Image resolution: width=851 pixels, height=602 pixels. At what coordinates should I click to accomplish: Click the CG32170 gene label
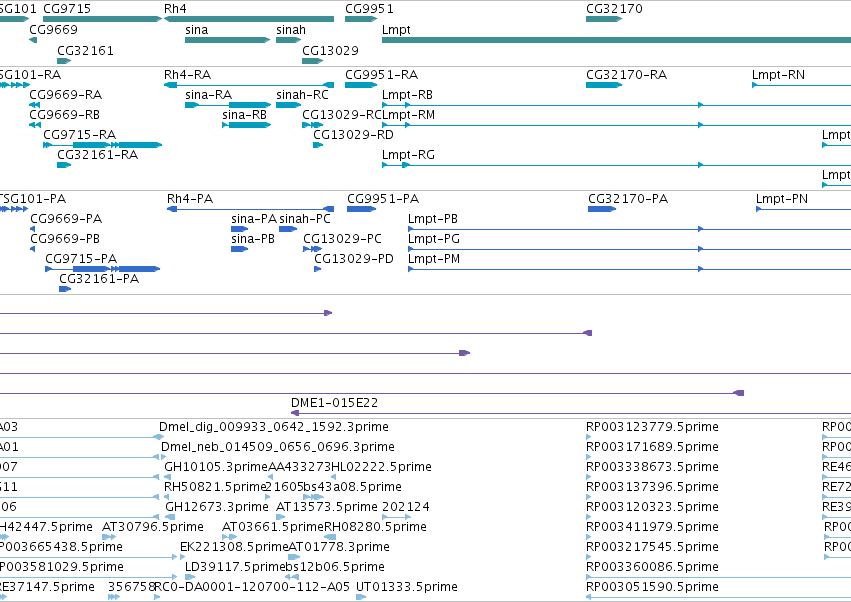[x=614, y=9]
